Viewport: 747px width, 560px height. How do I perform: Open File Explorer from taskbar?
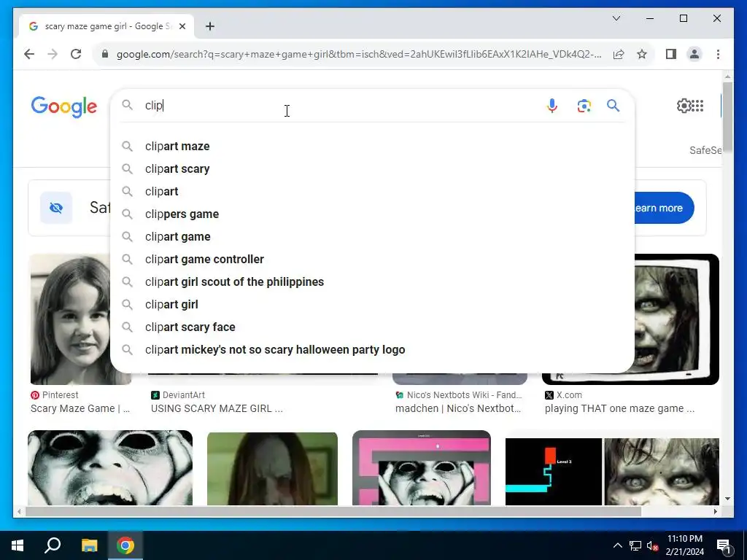click(x=89, y=545)
